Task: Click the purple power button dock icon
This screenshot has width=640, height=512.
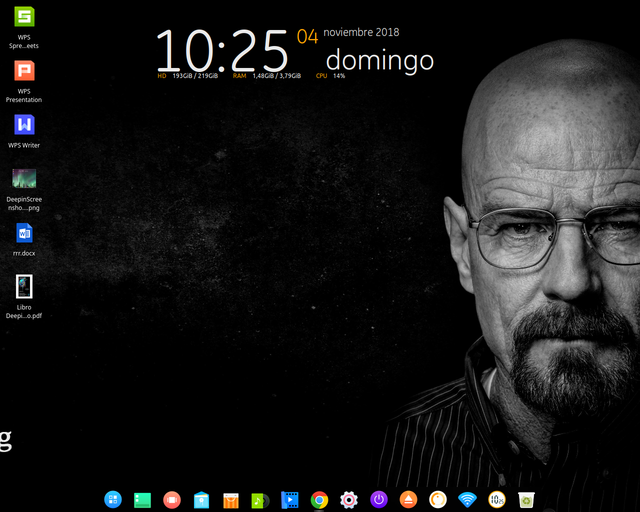Action: (x=379, y=499)
